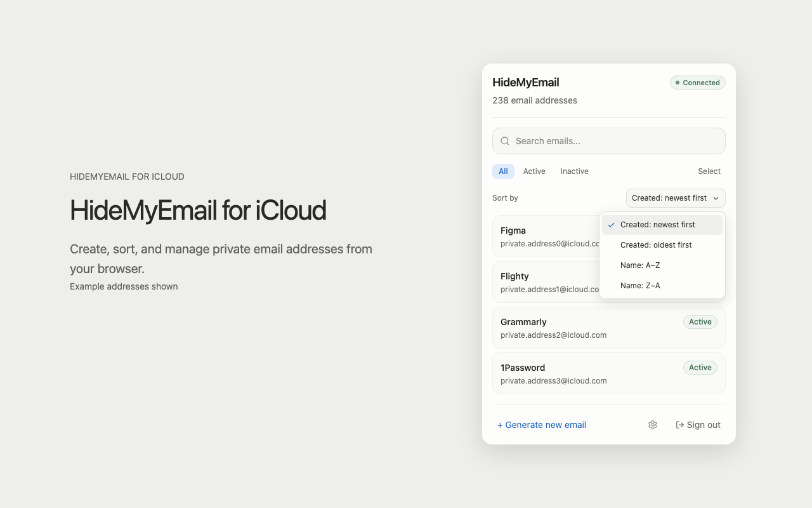Click private.address2@icloud.com address
Image resolution: width=812 pixels, height=508 pixels.
554,335
